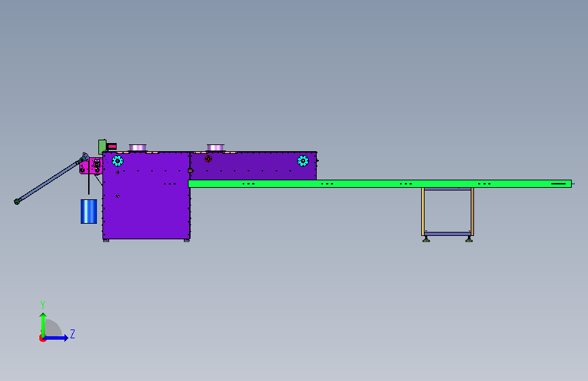The height and width of the screenshot is (381, 588).
Task: Select the magenta bracket assembly
Action: pos(91,165)
